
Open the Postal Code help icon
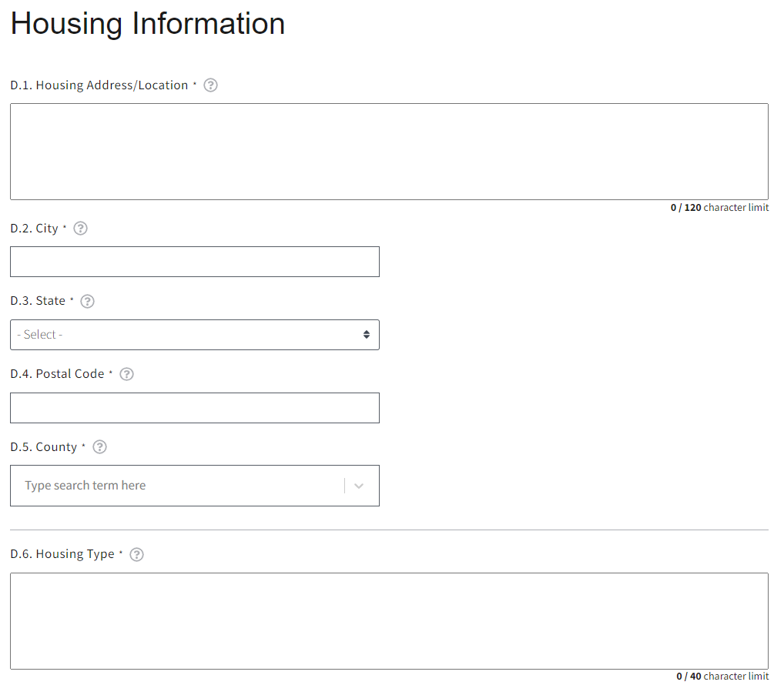point(127,374)
